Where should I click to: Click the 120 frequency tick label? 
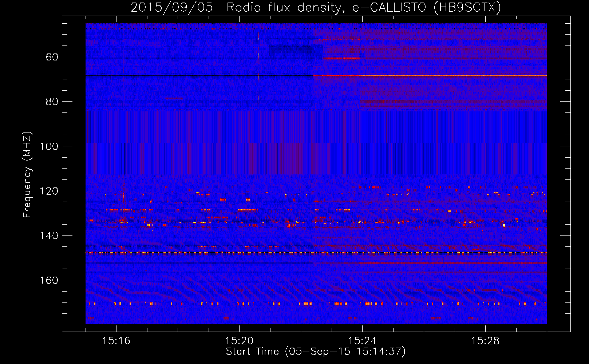[49, 191]
